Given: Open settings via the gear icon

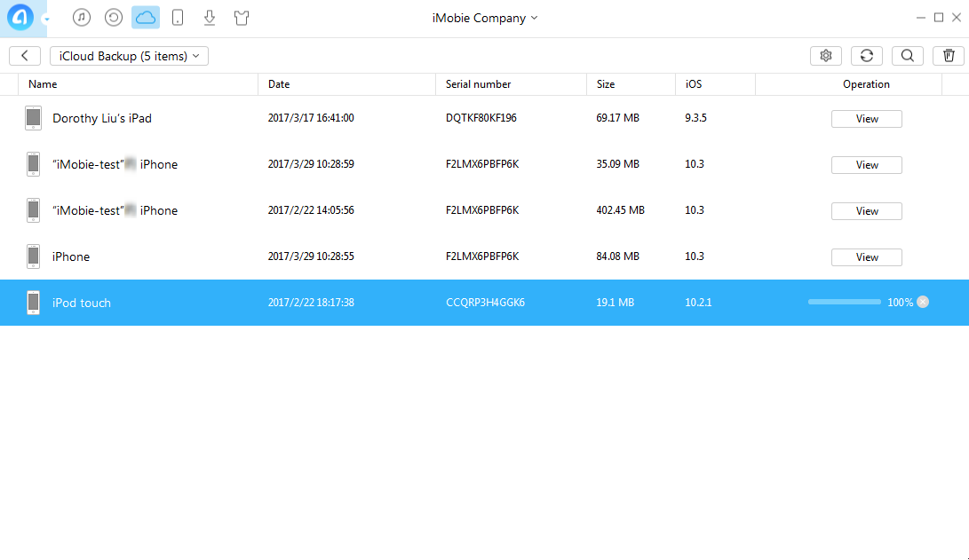Looking at the screenshot, I should [x=826, y=56].
